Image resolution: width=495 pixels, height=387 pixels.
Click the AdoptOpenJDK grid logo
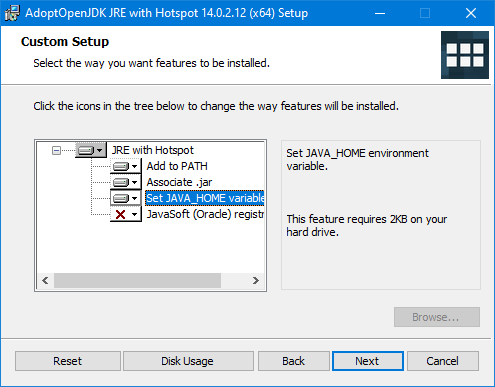coord(465,55)
